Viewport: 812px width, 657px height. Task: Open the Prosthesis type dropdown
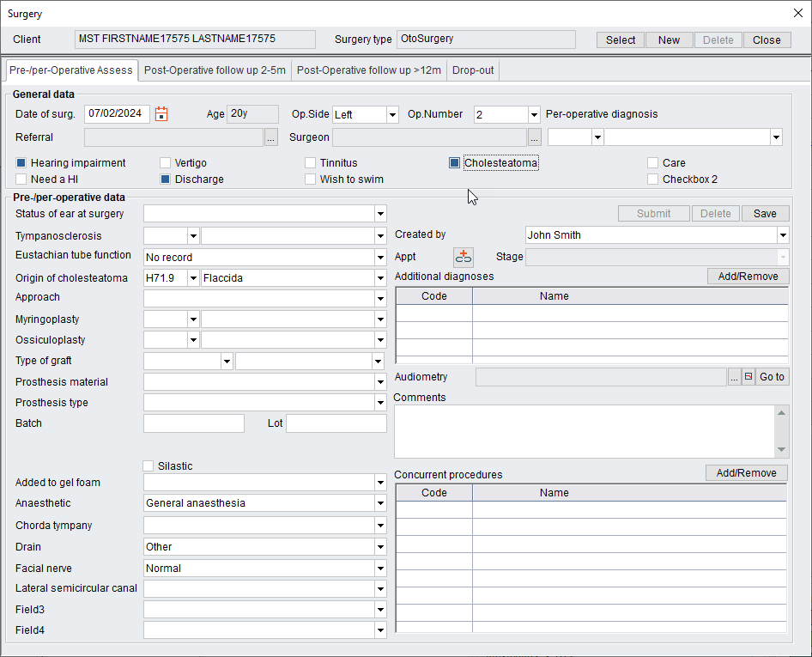tap(380, 403)
